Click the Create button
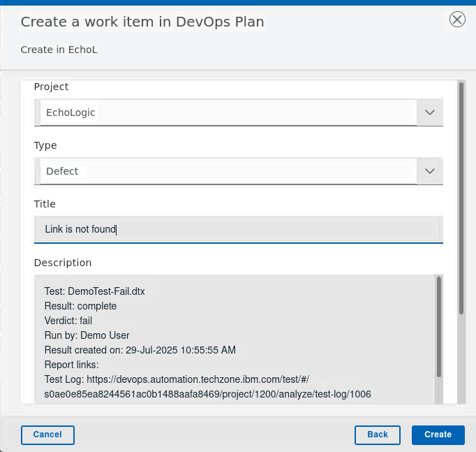476x452 pixels. (x=438, y=435)
